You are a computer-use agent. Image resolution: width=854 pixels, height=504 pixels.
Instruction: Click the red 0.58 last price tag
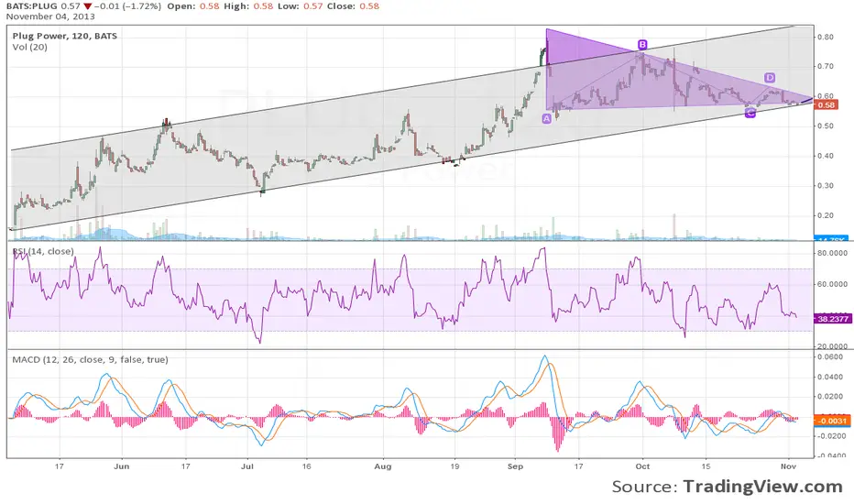coord(826,104)
